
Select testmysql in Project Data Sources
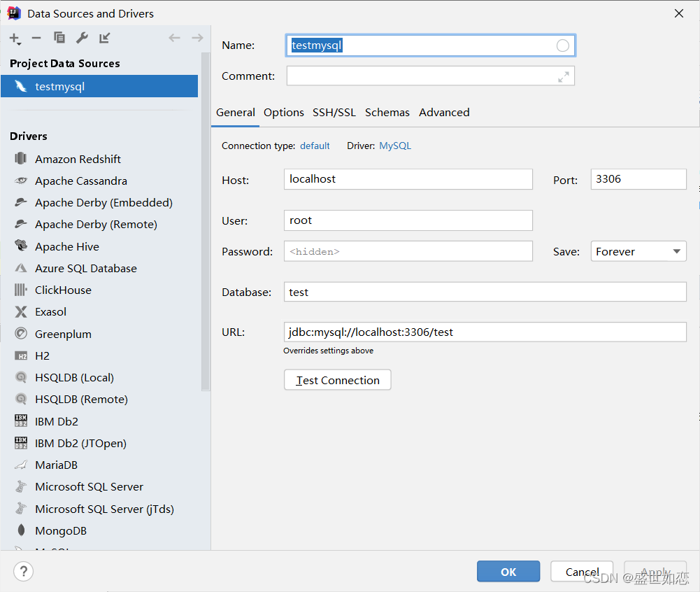click(x=99, y=86)
